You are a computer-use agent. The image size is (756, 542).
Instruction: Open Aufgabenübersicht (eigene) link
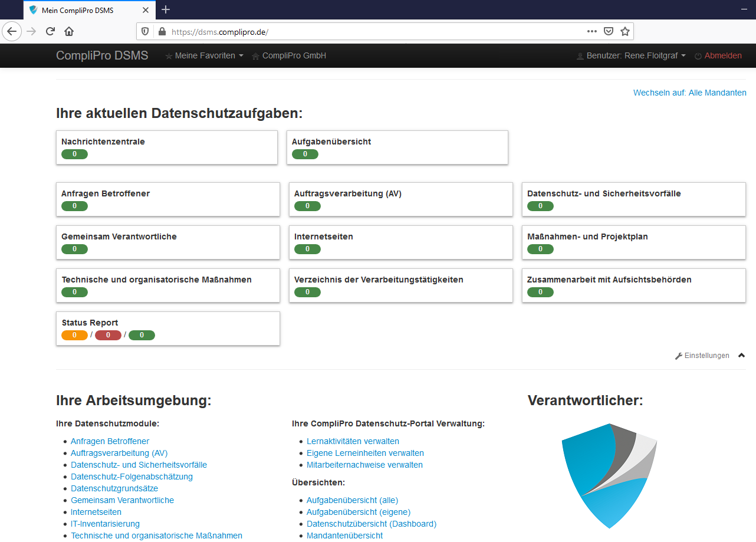(x=359, y=512)
